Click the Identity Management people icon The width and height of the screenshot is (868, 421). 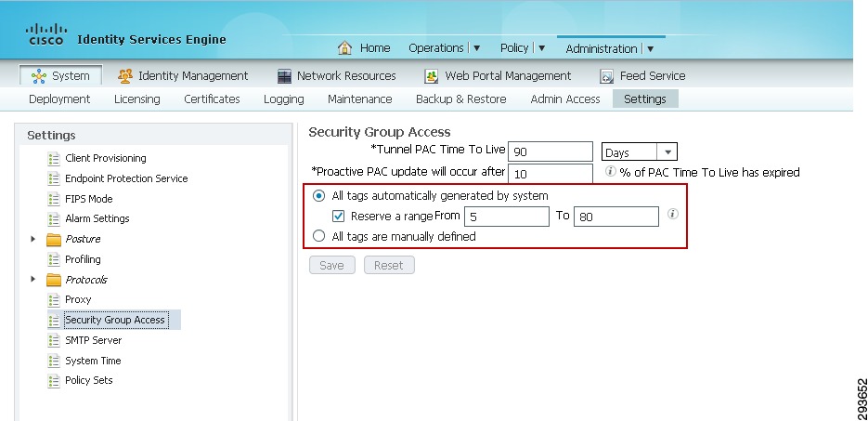125,76
